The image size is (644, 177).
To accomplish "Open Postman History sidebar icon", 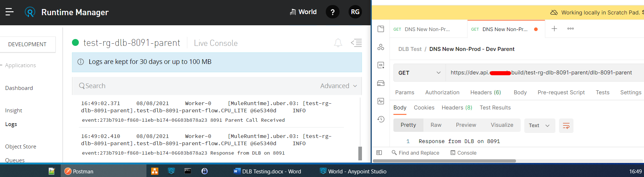I will tap(381, 119).
